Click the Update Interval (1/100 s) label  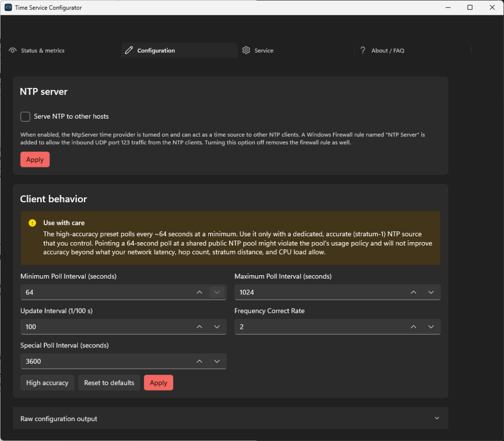(x=57, y=311)
